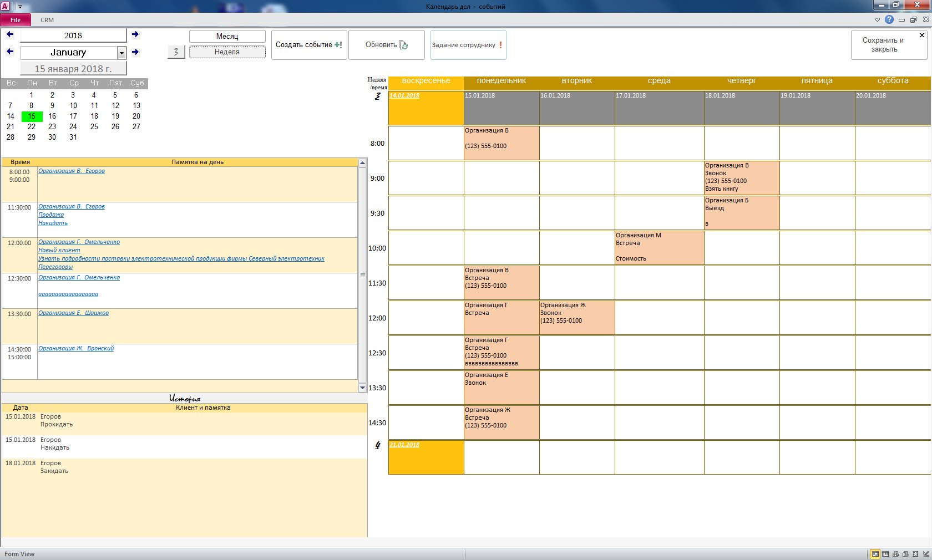Open Организация Е. Шашков link

pyautogui.click(x=73, y=313)
